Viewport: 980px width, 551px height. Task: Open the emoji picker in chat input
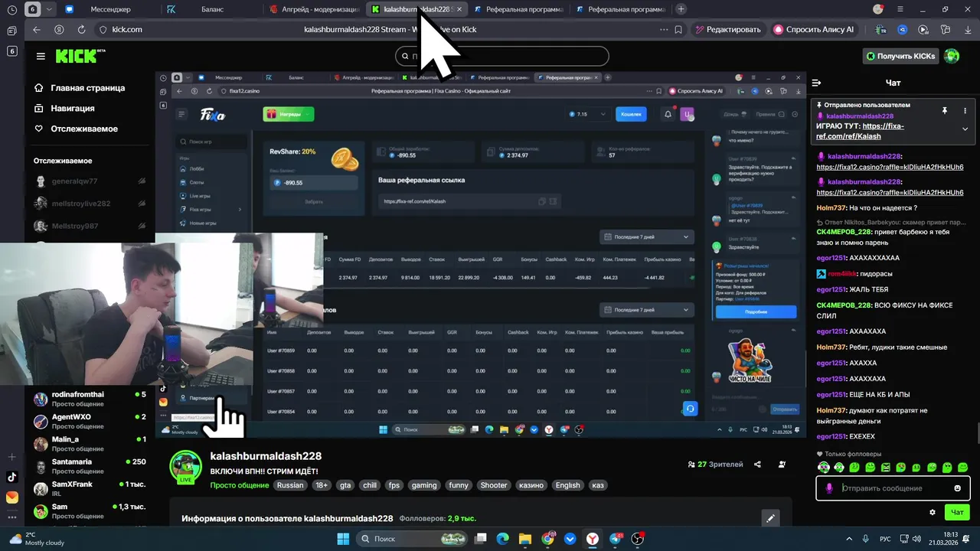957,488
